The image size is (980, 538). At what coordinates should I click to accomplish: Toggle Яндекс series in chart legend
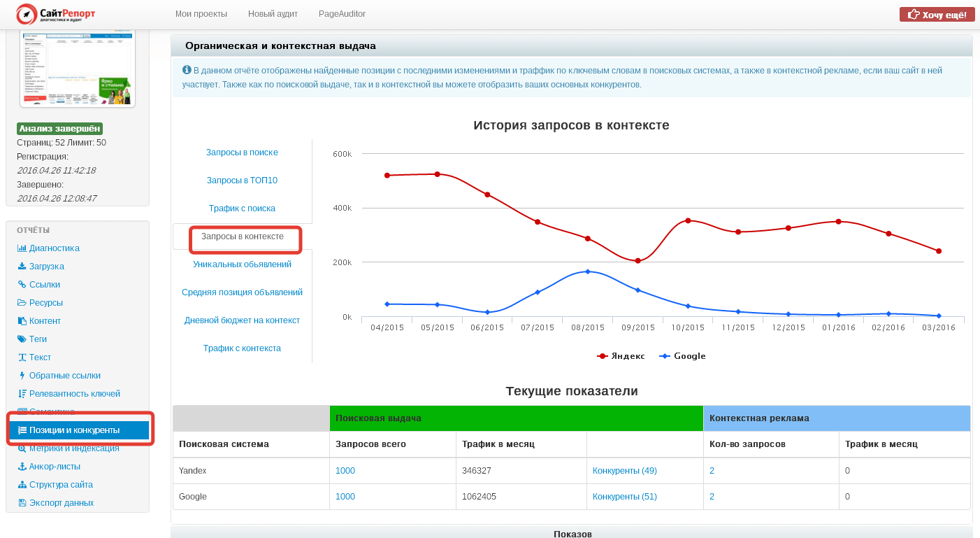pos(621,356)
